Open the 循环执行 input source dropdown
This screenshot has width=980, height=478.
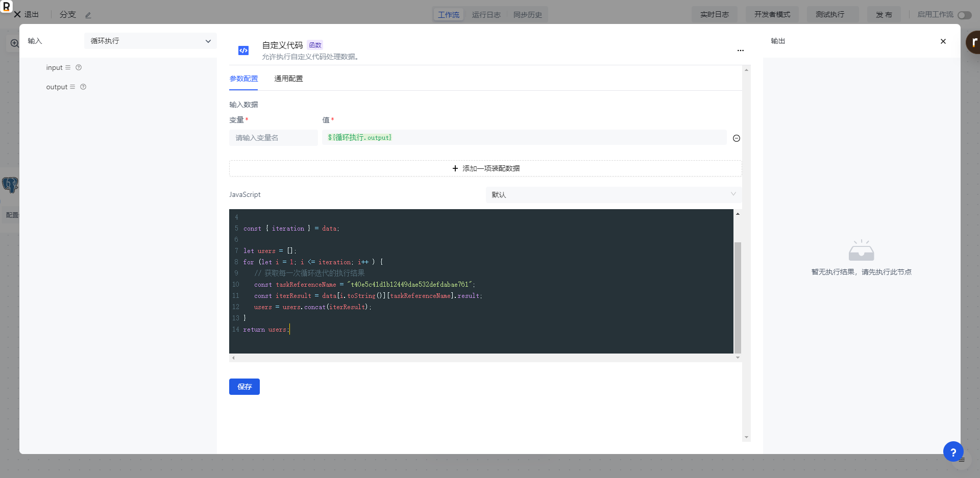coord(150,41)
